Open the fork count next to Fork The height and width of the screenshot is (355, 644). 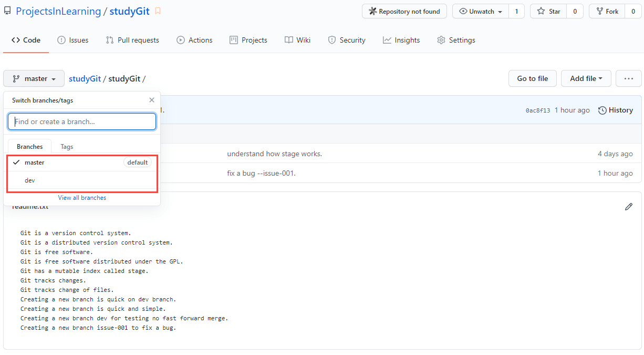633,11
